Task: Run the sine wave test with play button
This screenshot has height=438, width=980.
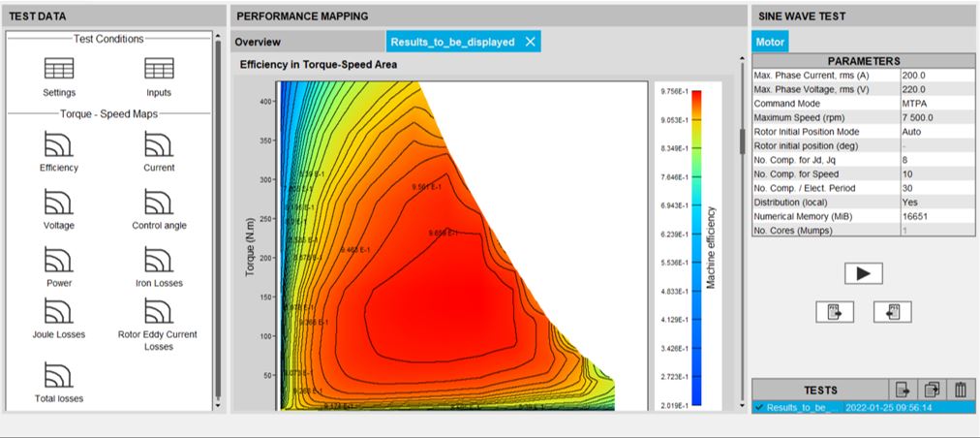Action: pyautogui.click(x=863, y=273)
